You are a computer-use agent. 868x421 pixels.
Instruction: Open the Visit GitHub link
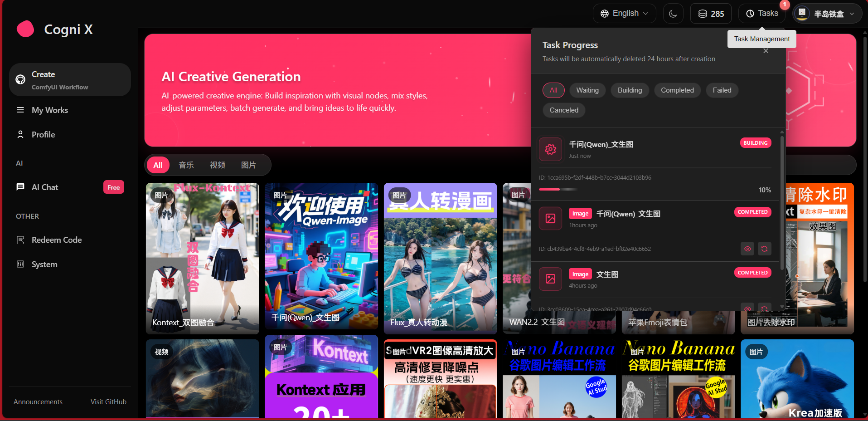tap(108, 402)
